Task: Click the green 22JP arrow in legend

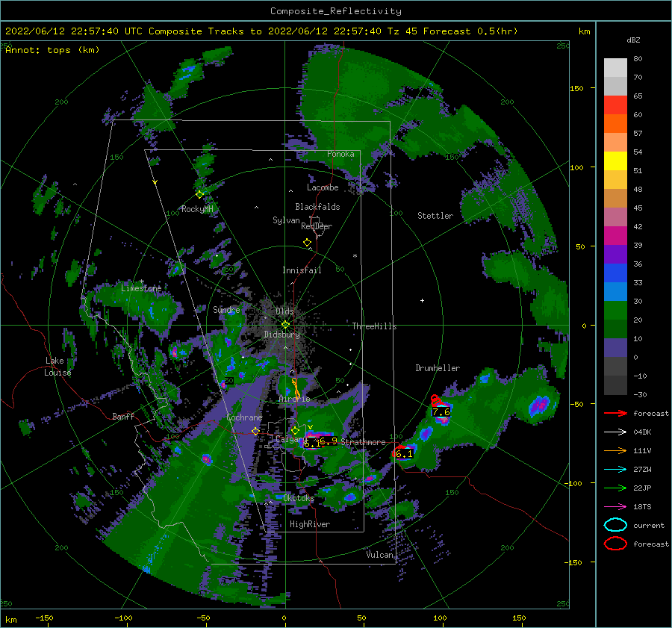Action: [x=615, y=488]
